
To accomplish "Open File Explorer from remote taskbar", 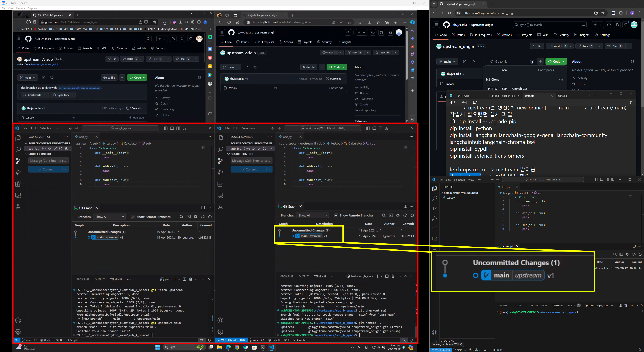I will (219, 347).
